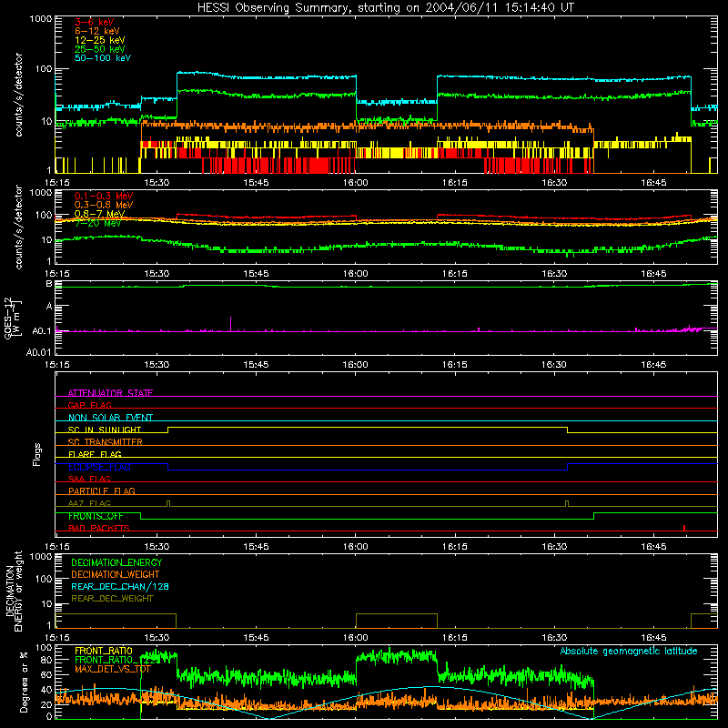
Task: Click the Absolute geomagnetic latitude label
Action: click(x=629, y=651)
